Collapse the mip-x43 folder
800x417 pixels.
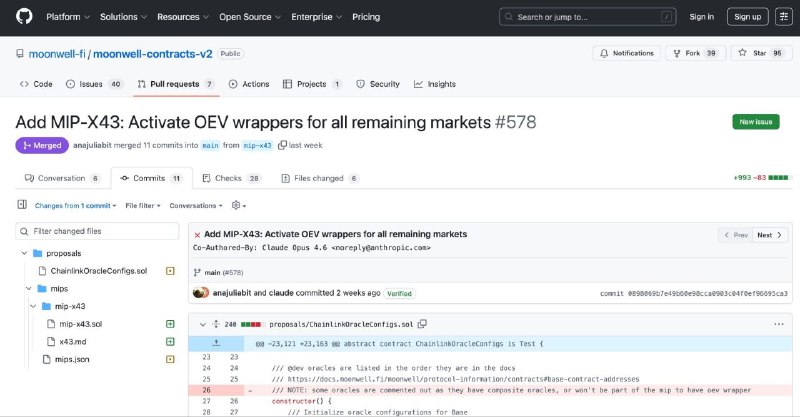31,306
